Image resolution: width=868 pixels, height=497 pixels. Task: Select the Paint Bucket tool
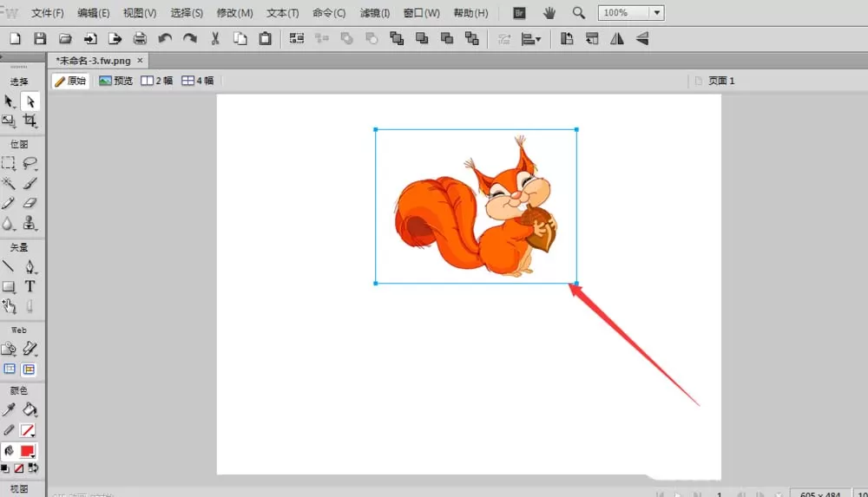[30, 409]
